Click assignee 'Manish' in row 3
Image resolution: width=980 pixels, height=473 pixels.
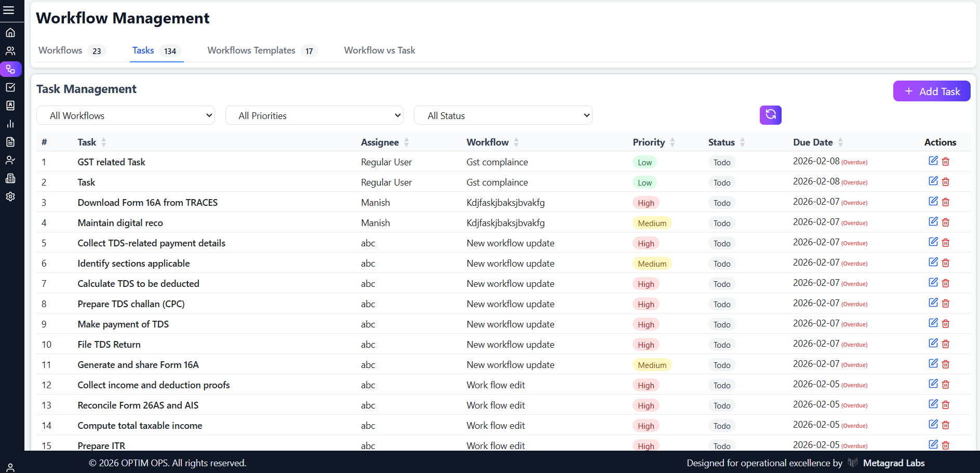[375, 203]
